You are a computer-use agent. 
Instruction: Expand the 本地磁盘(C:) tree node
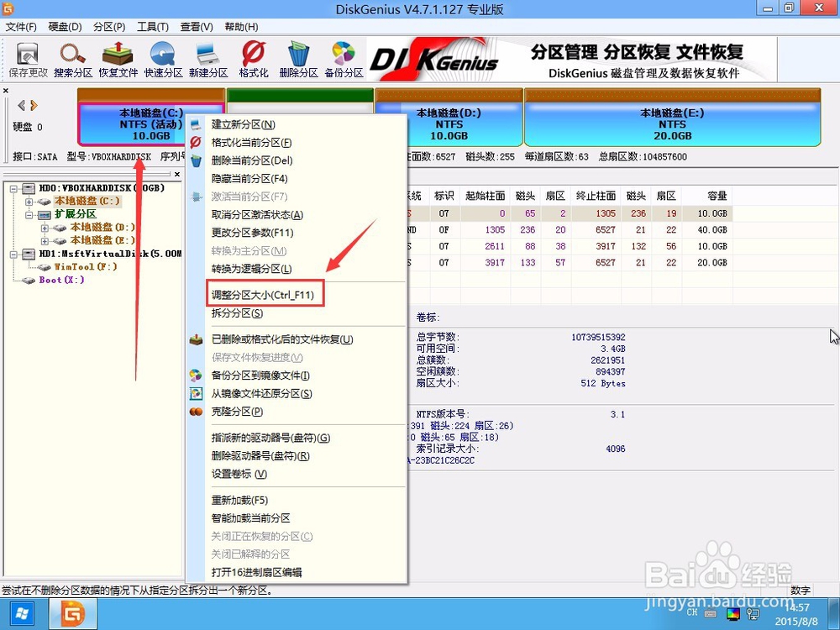pyautogui.click(x=29, y=202)
